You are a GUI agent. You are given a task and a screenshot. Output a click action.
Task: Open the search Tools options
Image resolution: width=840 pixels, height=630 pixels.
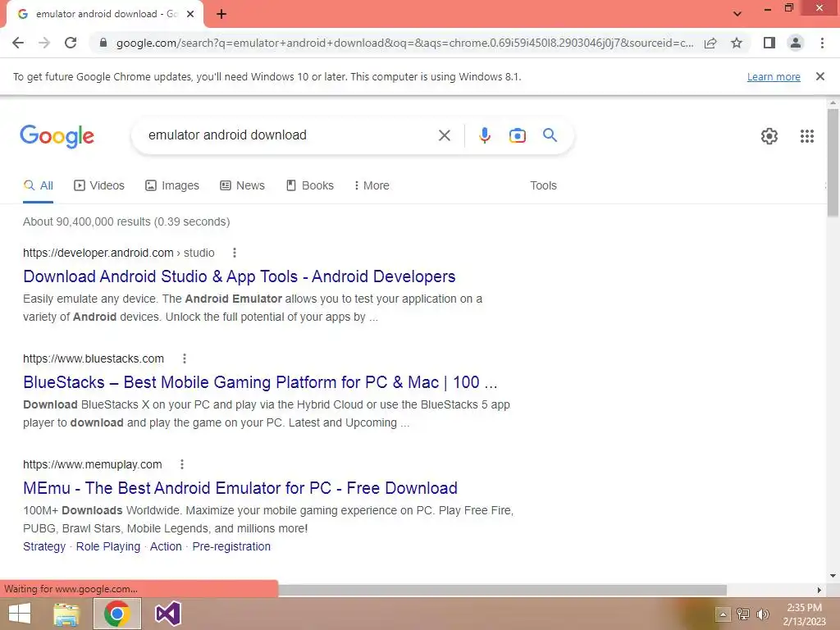(x=543, y=186)
